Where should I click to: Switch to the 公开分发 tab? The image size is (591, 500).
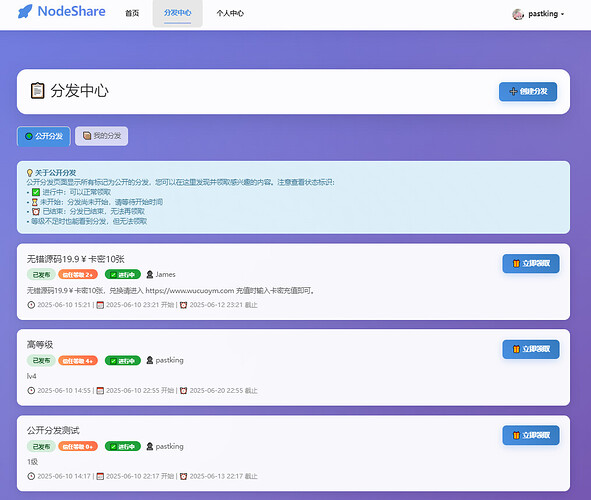(44, 136)
